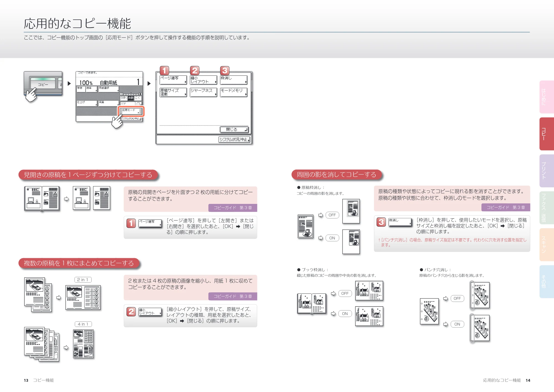
Task: Click ON label in 原稿枠消し example
Action: [332, 238]
